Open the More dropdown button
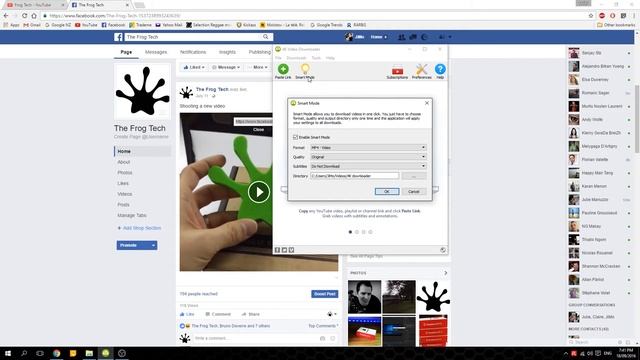The width and height of the screenshot is (640, 360). 258,67
